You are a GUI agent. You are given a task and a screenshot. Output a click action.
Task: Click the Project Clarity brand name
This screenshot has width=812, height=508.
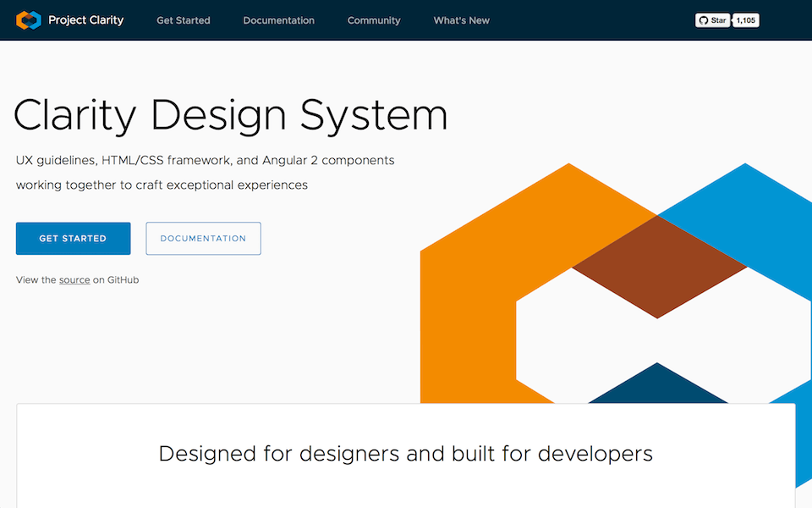pos(86,20)
